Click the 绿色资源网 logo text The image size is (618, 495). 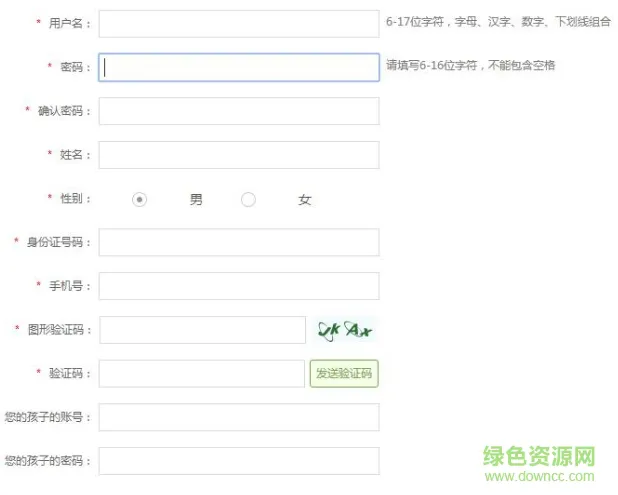click(x=539, y=456)
